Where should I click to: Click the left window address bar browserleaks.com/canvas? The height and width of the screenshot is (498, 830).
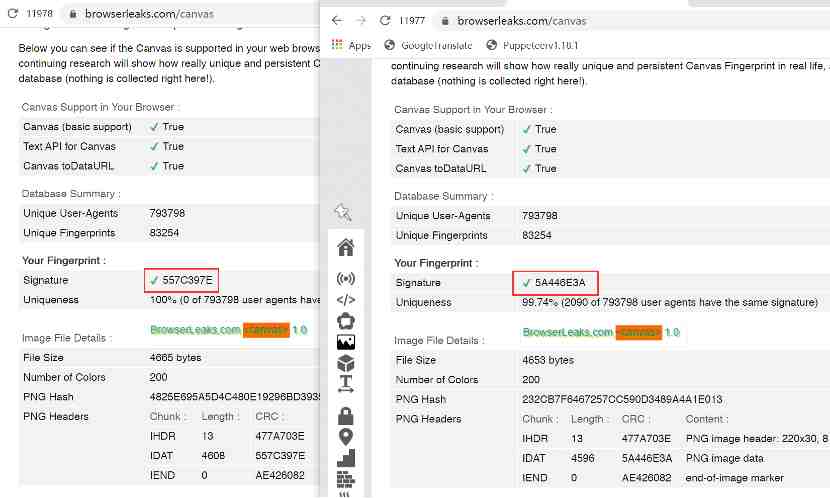click(149, 14)
